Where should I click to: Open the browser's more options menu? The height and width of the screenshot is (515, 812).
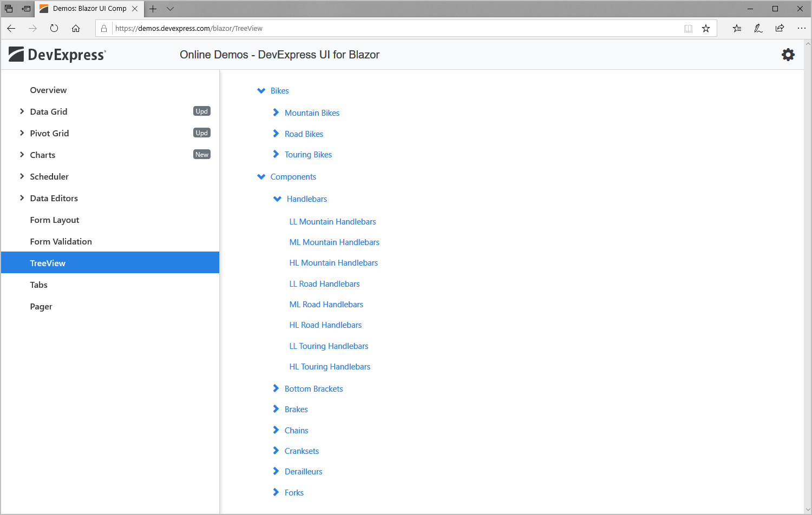[x=802, y=29]
